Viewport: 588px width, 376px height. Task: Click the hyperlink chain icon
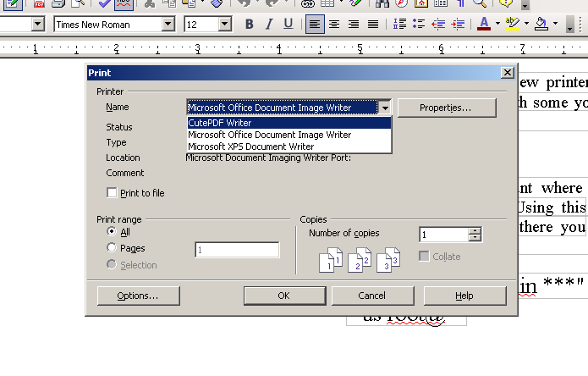point(307,3)
